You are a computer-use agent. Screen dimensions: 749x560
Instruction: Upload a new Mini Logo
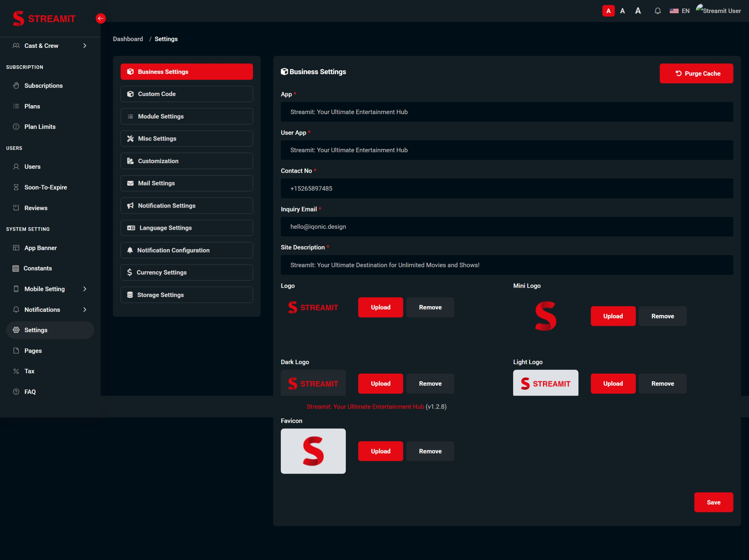(x=613, y=316)
